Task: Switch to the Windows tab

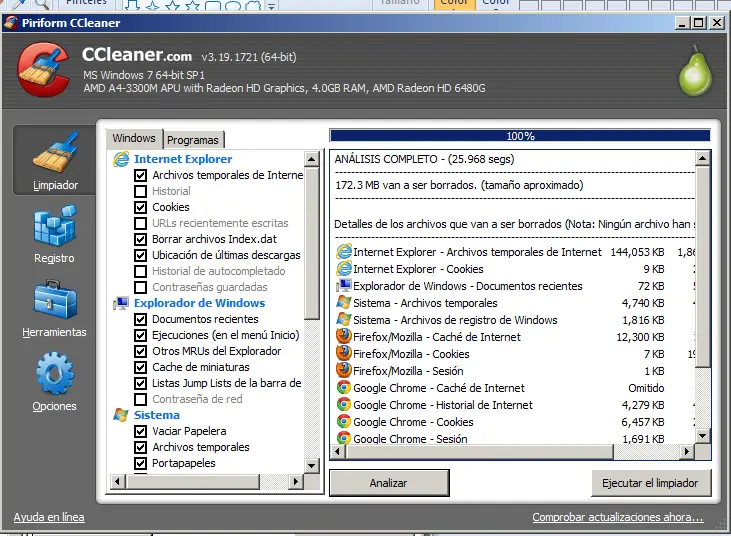Action: 134,138
